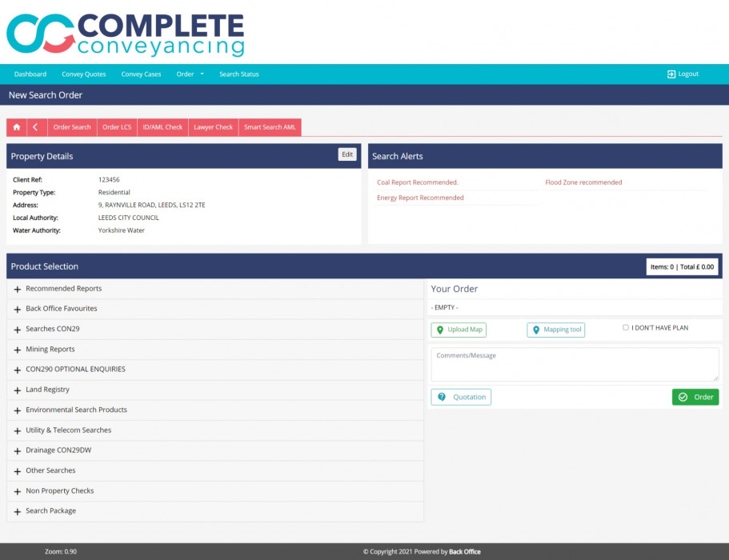Click the plus icon beside Mining Reports
729x560 pixels.
[x=18, y=350]
